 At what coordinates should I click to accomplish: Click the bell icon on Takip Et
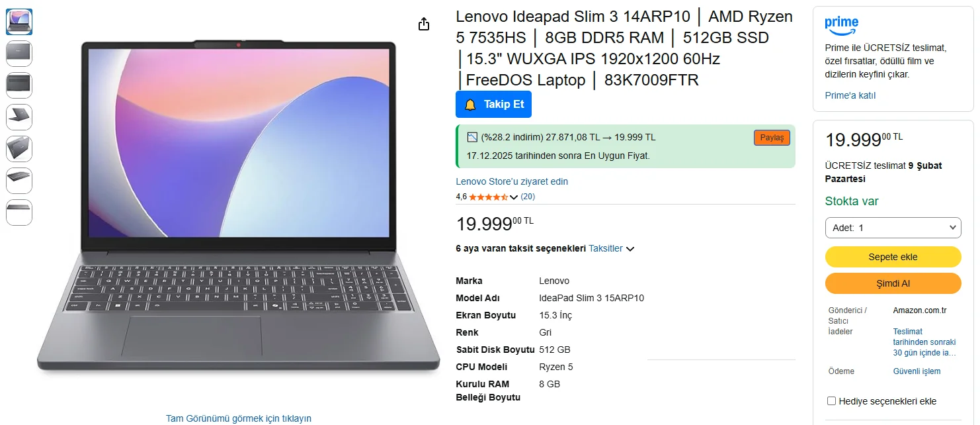[x=470, y=105]
